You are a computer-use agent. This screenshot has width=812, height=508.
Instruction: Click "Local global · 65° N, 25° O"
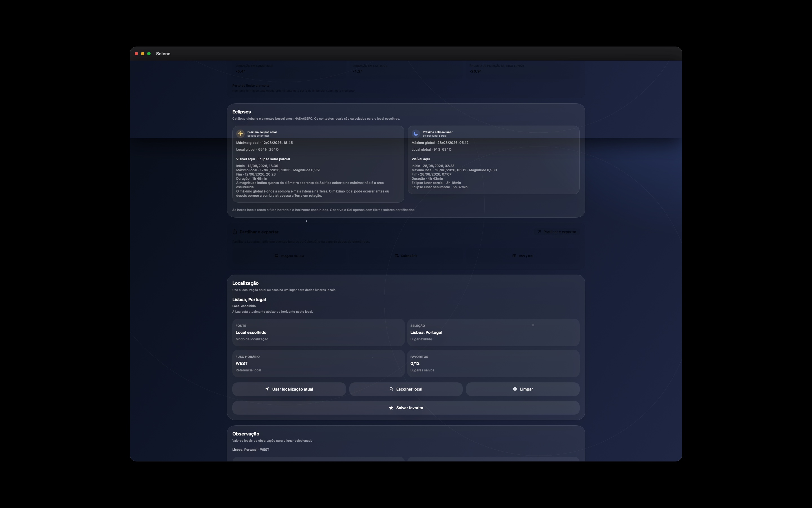coord(257,150)
